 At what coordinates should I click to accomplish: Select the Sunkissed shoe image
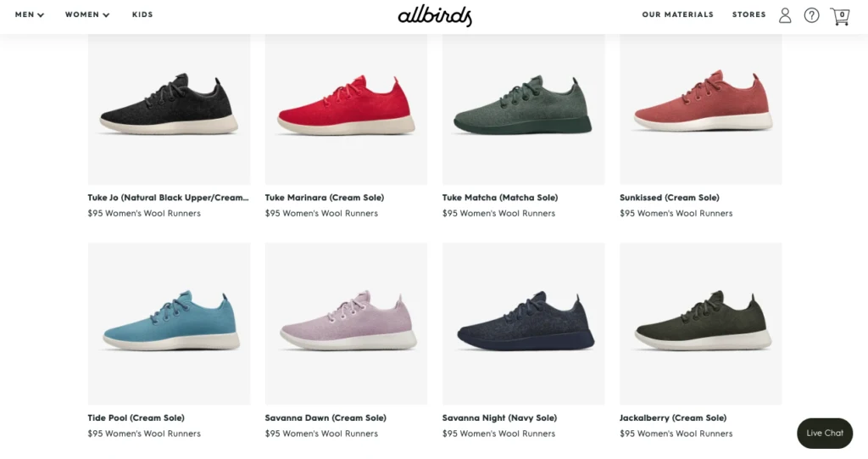(701, 109)
